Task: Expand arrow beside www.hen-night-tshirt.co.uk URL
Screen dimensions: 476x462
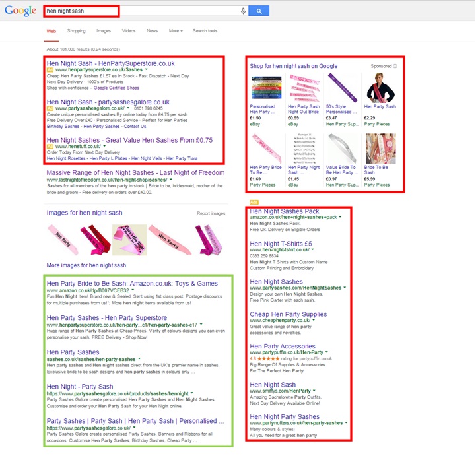Action: tap(312, 249)
